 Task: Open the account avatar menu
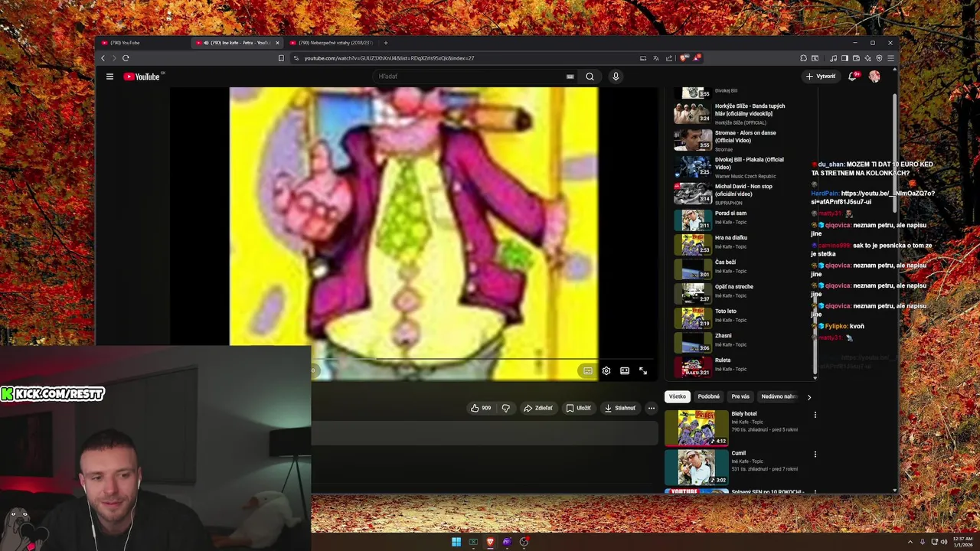pyautogui.click(x=874, y=77)
